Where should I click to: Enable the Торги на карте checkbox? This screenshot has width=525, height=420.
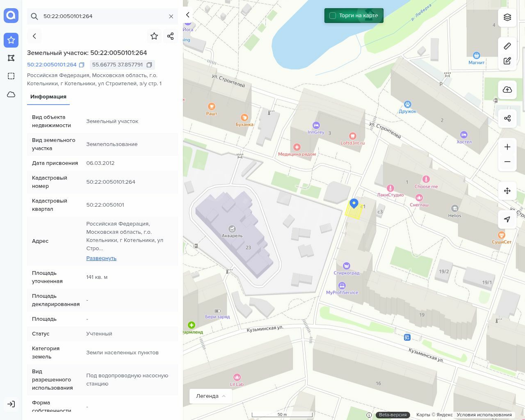(333, 16)
